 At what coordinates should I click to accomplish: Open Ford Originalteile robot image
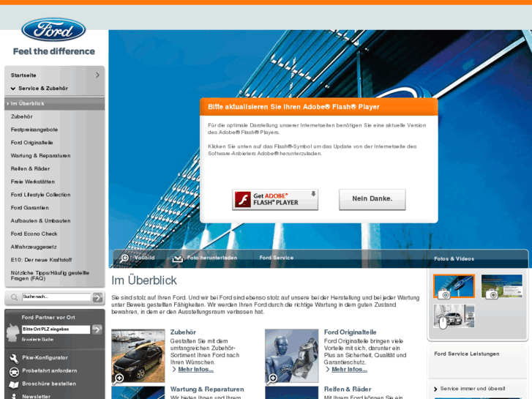(292, 356)
